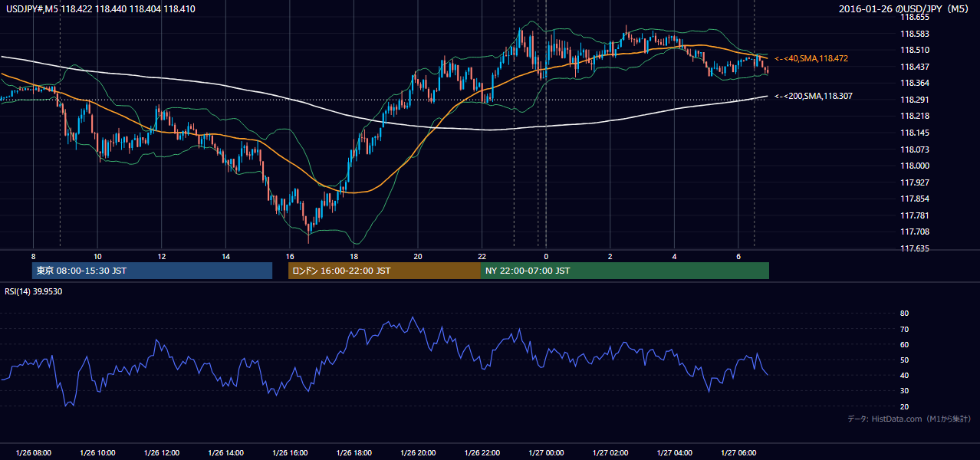
Task: Click RSI scale value 50
Action: click(904, 360)
